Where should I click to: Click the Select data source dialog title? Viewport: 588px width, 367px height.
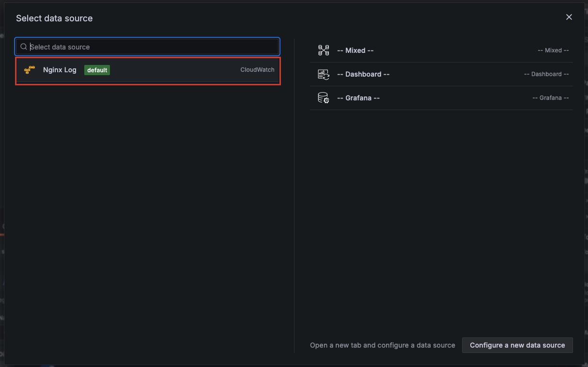pos(54,18)
